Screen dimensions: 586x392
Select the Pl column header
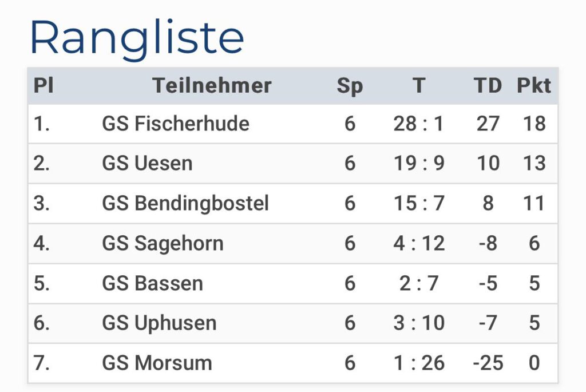point(43,86)
